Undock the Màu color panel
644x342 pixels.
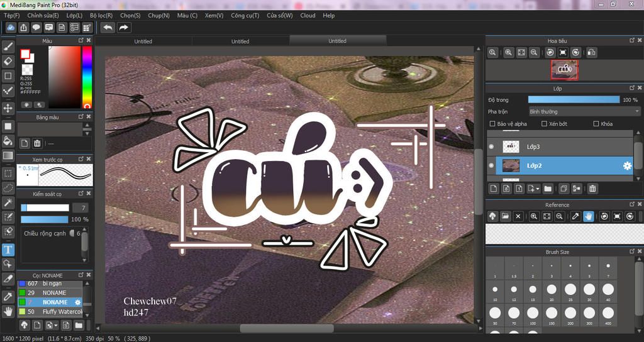[81, 40]
